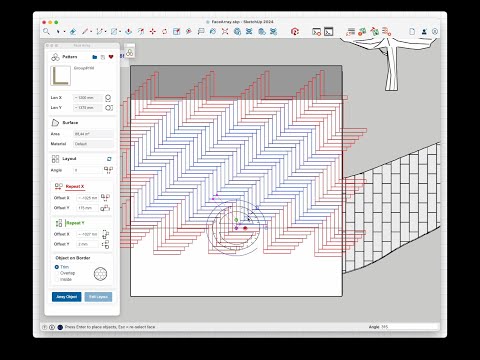The image size is (480, 360).
Task: Select the Push/Pull tool
Action: click(128, 32)
